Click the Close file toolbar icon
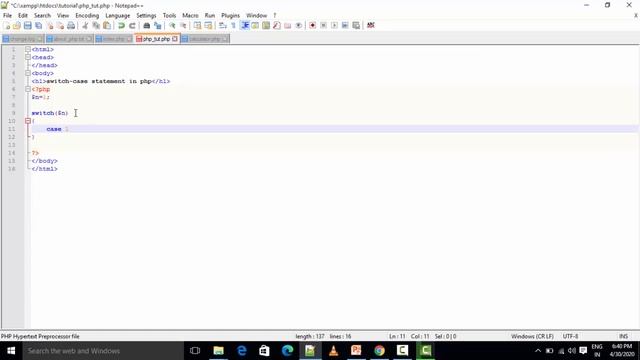Image resolution: width=640 pixels, height=360 pixels. coord(50,25)
